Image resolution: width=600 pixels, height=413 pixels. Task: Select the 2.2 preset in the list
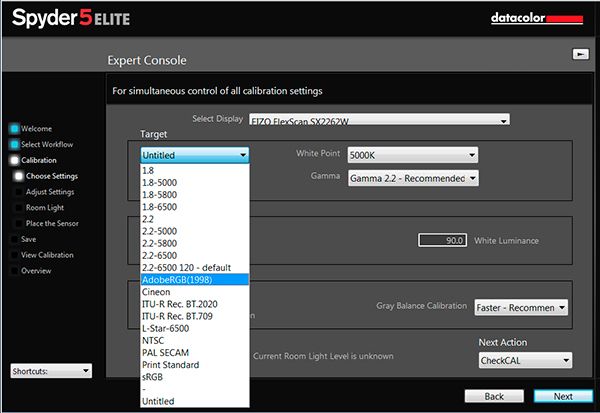[x=195, y=219]
